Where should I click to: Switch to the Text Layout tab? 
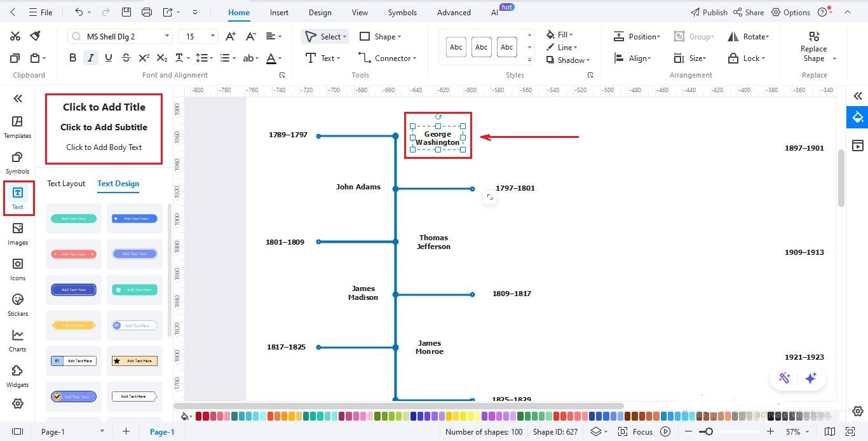coord(65,184)
